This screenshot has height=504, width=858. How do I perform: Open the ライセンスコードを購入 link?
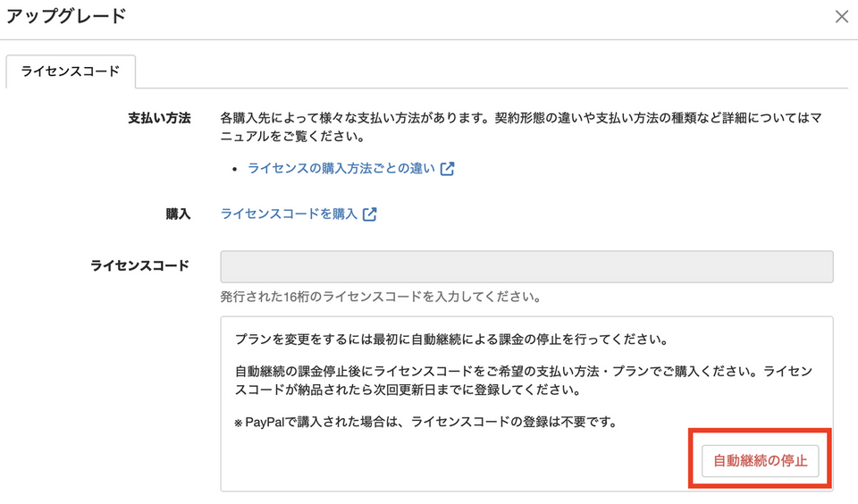click(289, 214)
